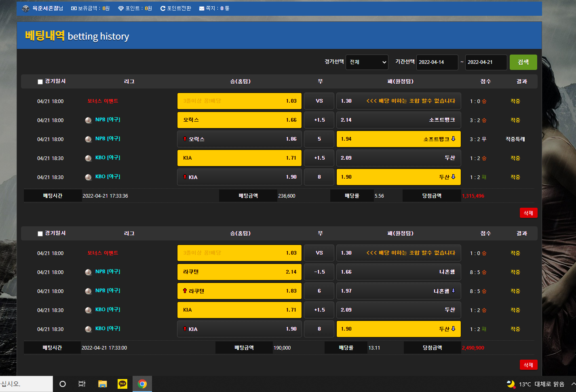Click the user avatar icon beside the nickname
The height and width of the screenshot is (392, 576).
pos(26,8)
